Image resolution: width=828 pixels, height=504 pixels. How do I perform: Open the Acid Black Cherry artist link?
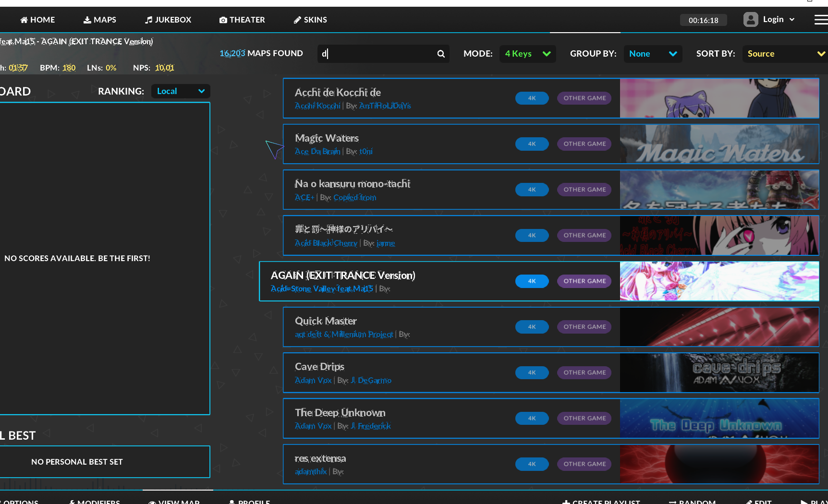326,243
